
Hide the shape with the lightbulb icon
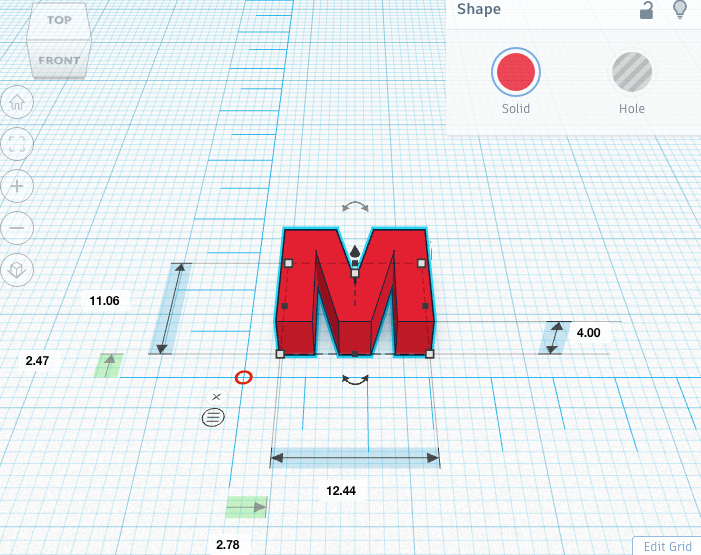681,11
